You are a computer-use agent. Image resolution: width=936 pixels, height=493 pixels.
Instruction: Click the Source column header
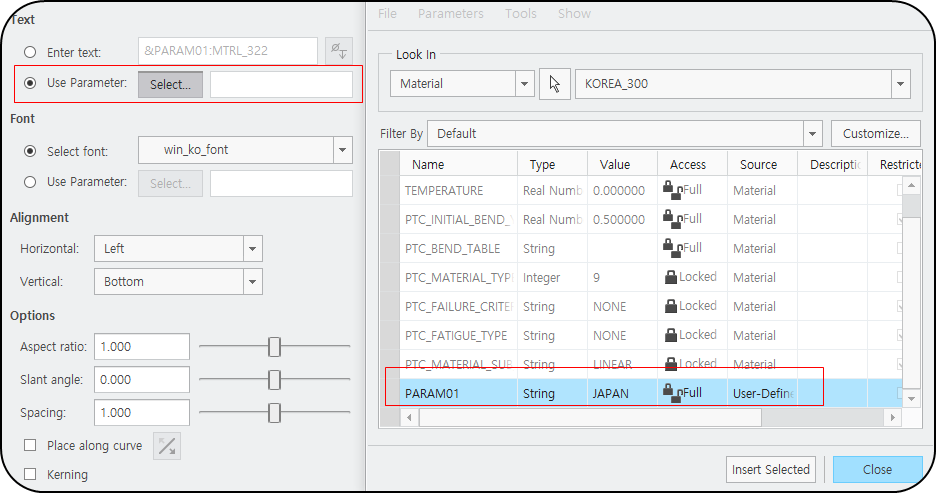(x=762, y=164)
